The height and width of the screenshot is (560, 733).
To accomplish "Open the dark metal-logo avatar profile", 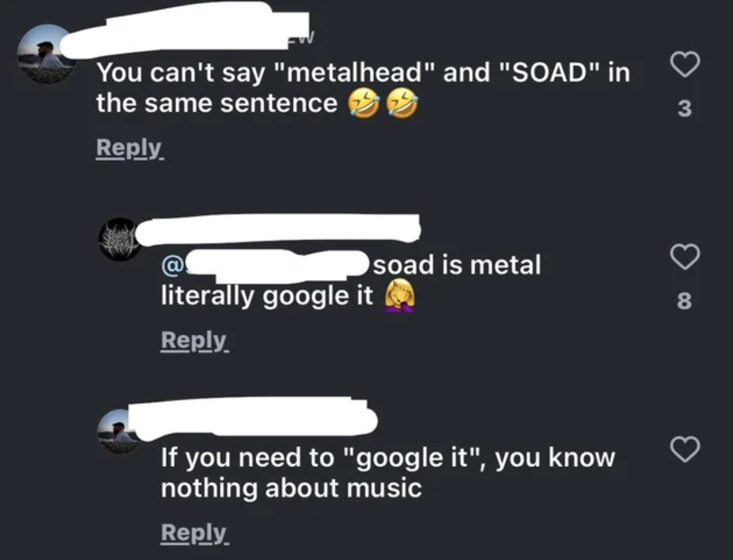I will click(119, 239).
